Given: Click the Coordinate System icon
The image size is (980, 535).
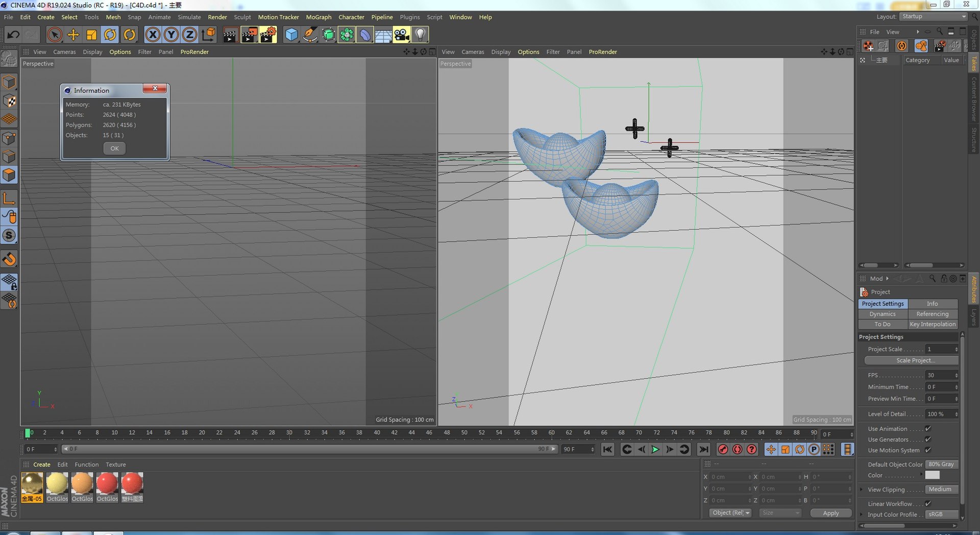Looking at the screenshot, I should [208, 35].
